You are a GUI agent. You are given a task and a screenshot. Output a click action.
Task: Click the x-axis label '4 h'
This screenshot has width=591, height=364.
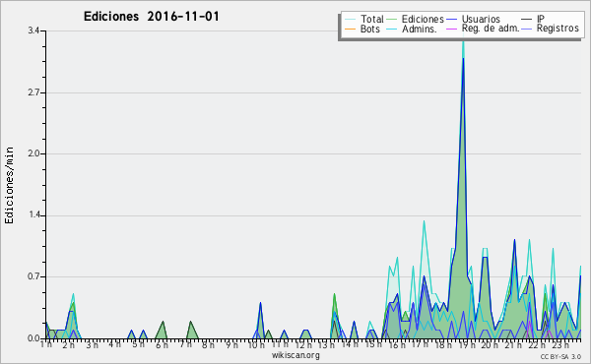(x=115, y=344)
